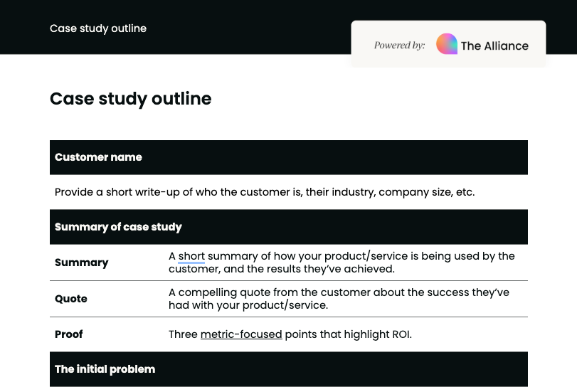
Task: Click the customer write-up description row
Action: (289, 192)
